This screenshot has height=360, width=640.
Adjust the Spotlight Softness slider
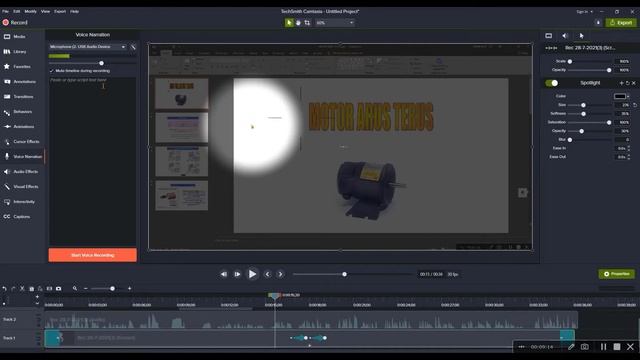[x=584, y=114]
